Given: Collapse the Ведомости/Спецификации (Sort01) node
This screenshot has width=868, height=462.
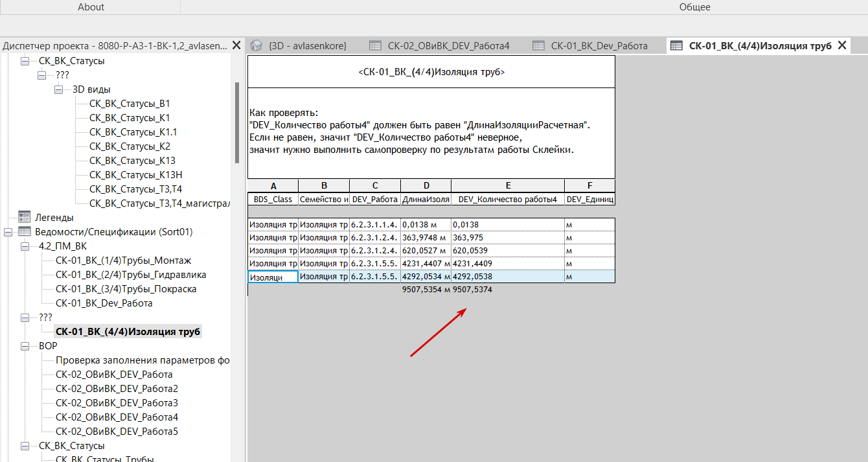Looking at the screenshot, I should pyautogui.click(x=8, y=231).
